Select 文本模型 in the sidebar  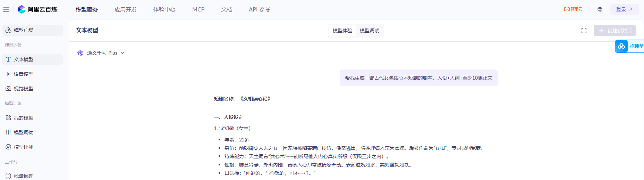tap(33, 59)
